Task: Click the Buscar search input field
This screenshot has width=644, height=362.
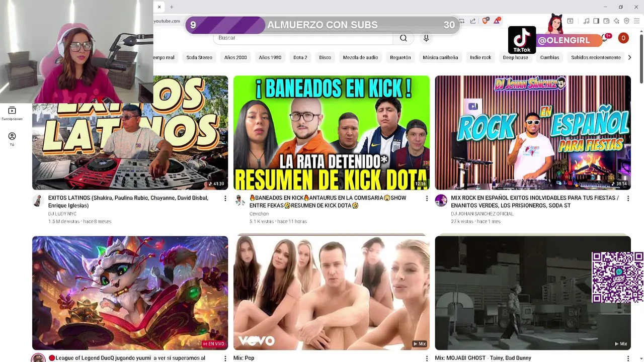Action: (x=303, y=38)
